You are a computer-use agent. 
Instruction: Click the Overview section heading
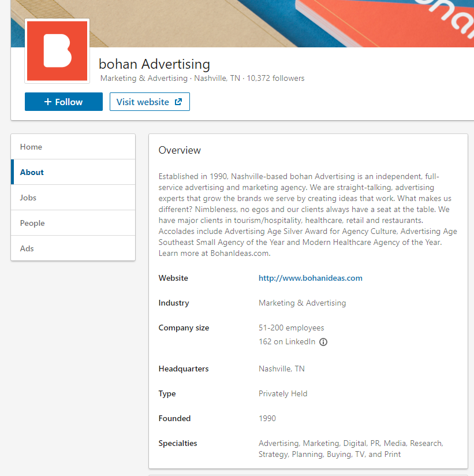(180, 150)
